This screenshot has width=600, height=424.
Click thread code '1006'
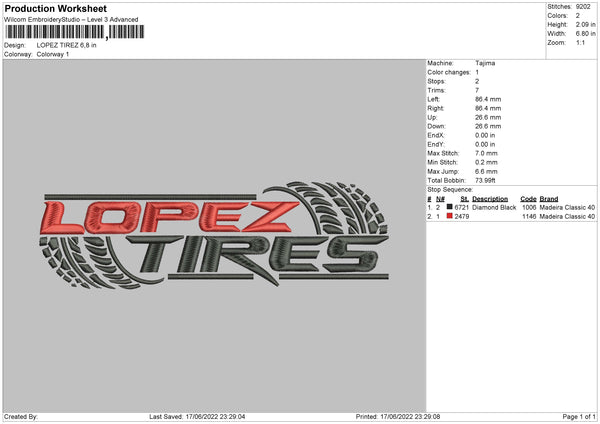point(529,207)
